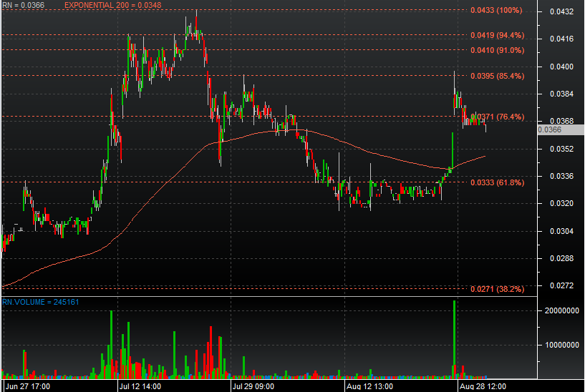The height and width of the screenshot is (392, 585).
Task: Click the 0.0410 (91.0%) retracement label
Action: click(x=497, y=50)
